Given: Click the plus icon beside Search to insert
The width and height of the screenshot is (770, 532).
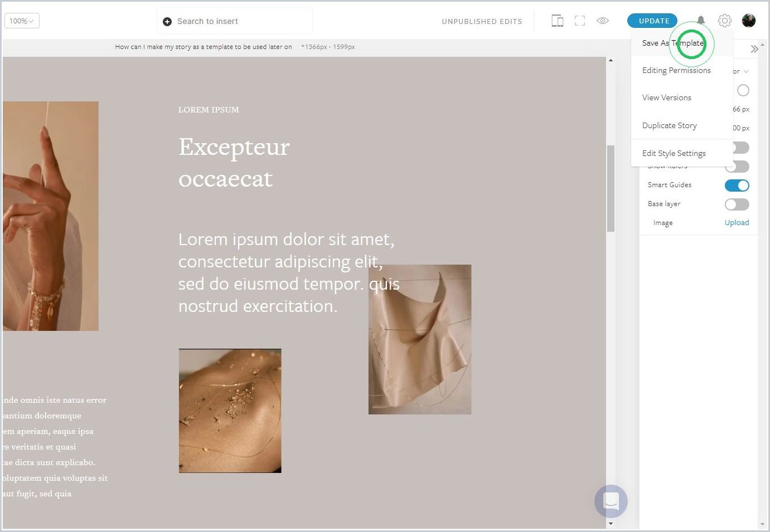Looking at the screenshot, I should coord(167,22).
